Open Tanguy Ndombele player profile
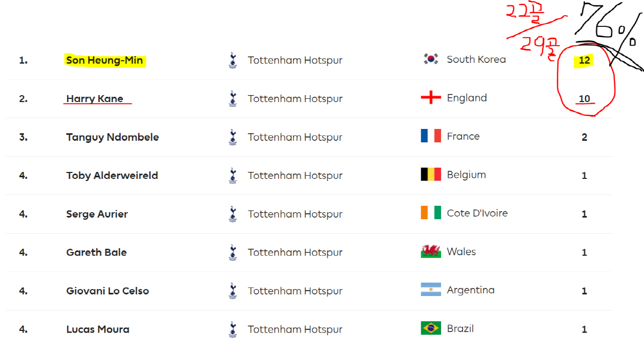This screenshot has height=346, width=644. click(x=113, y=137)
